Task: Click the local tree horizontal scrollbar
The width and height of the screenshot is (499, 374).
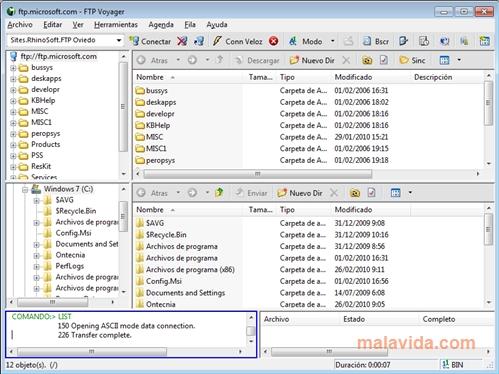Action: [53, 302]
